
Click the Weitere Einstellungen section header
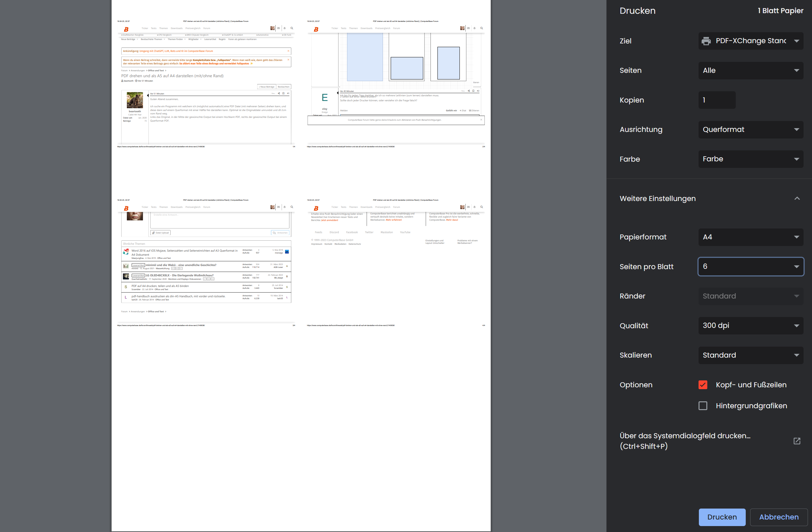(658, 198)
